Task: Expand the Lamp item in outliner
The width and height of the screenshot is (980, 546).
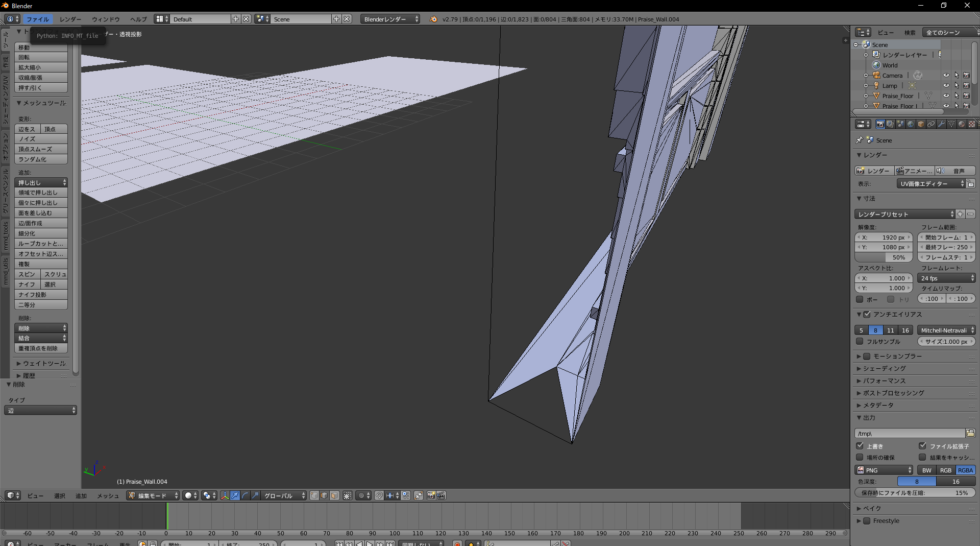Action: 866,85
